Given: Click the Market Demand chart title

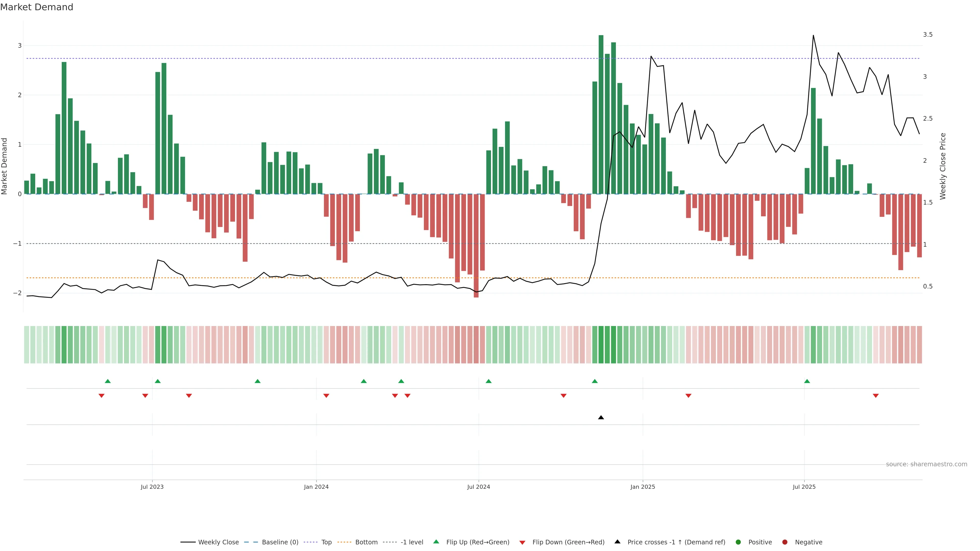Looking at the screenshot, I should pyautogui.click(x=36, y=7).
